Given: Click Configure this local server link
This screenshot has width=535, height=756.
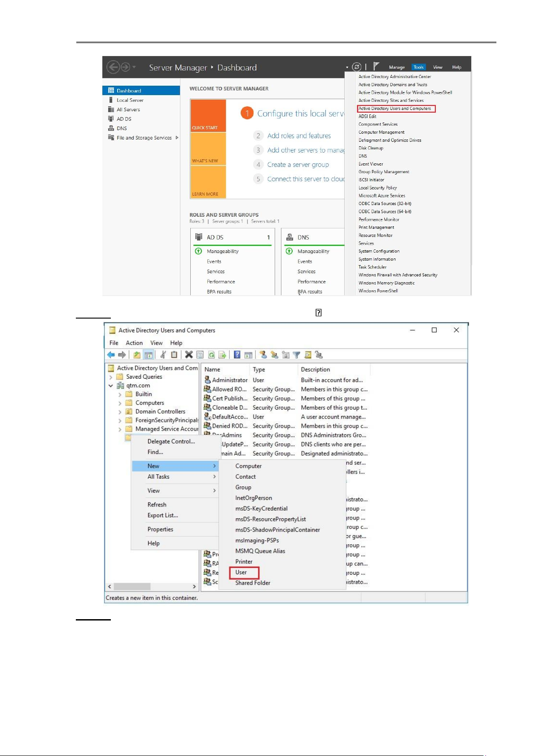Looking at the screenshot, I should pyautogui.click(x=301, y=114).
